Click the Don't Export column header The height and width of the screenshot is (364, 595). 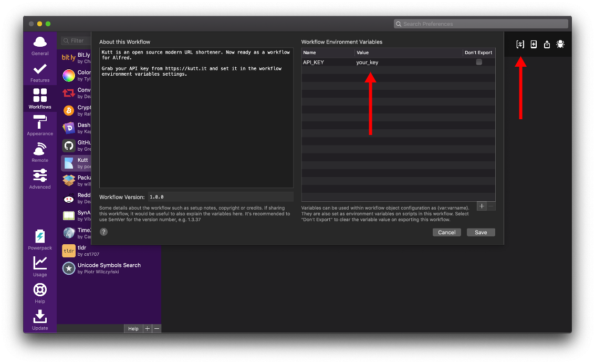pyautogui.click(x=478, y=53)
